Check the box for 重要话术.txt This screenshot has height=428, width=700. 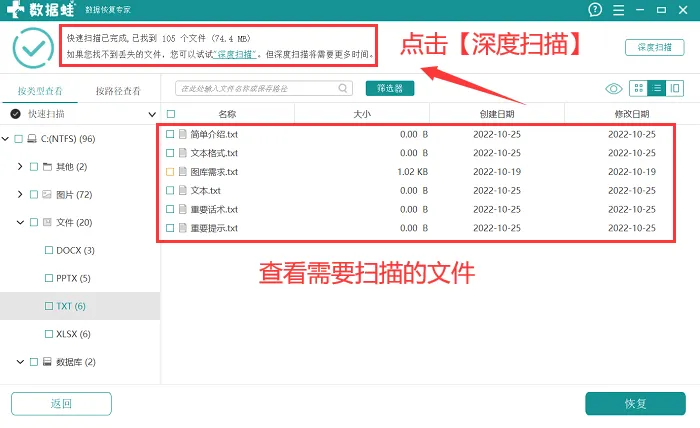click(170, 209)
